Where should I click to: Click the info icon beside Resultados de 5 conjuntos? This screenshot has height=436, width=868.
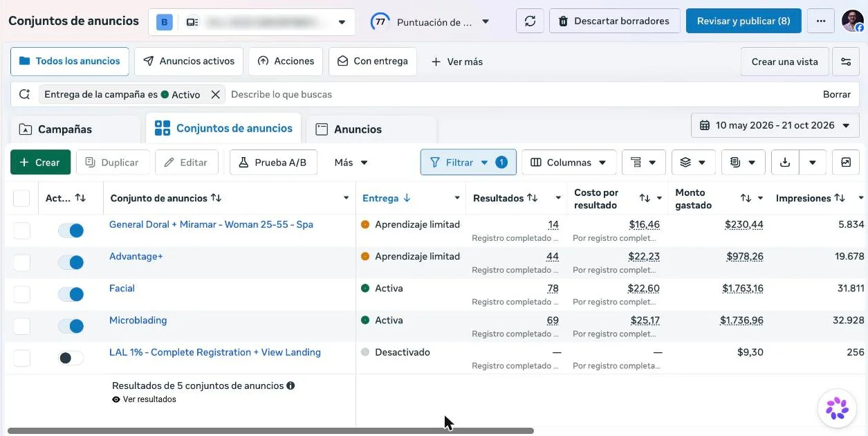pyautogui.click(x=290, y=385)
